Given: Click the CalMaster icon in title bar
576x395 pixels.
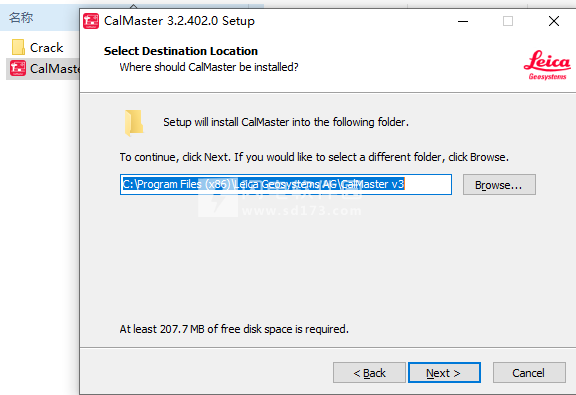Looking at the screenshot, I should tap(91, 21).
